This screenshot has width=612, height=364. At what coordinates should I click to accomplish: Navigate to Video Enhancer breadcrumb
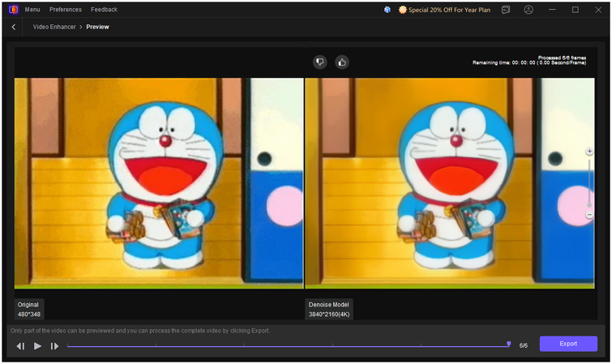coord(54,27)
